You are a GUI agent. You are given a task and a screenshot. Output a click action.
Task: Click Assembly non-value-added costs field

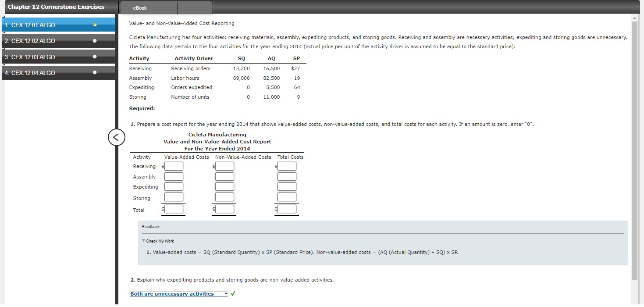click(224, 177)
